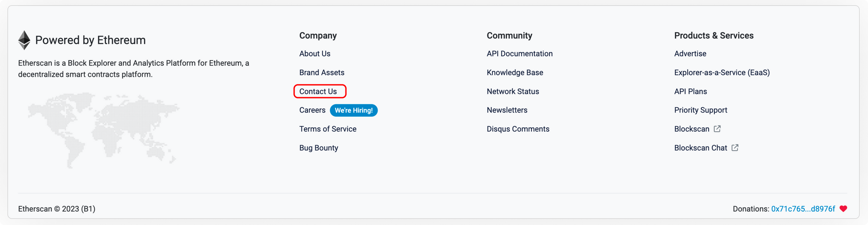Check the Network Status page
This screenshot has width=868, height=225.
(513, 92)
